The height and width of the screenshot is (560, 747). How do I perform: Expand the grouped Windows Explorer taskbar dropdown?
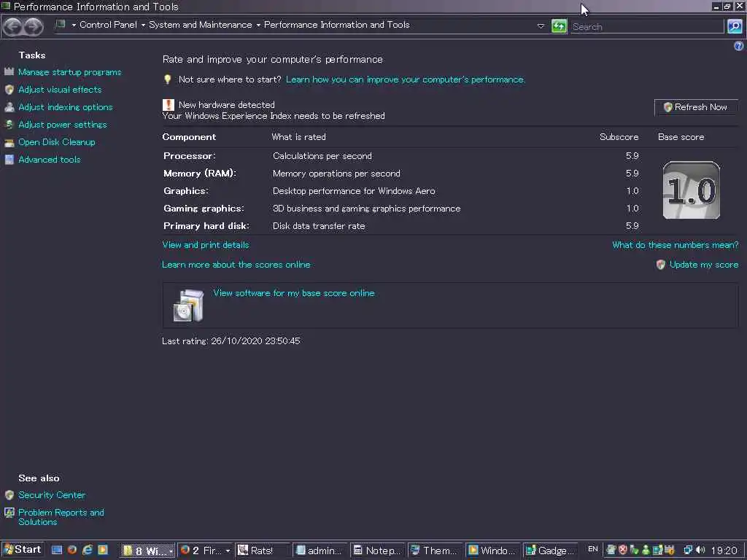click(171, 551)
